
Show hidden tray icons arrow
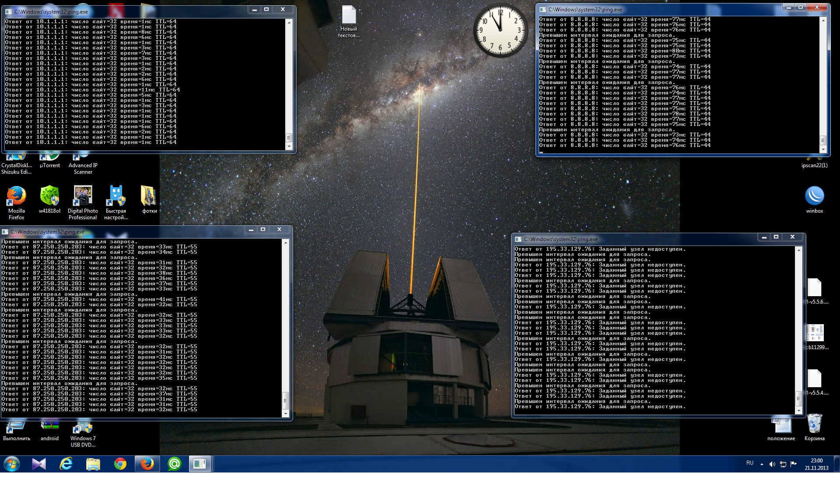tap(762, 464)
